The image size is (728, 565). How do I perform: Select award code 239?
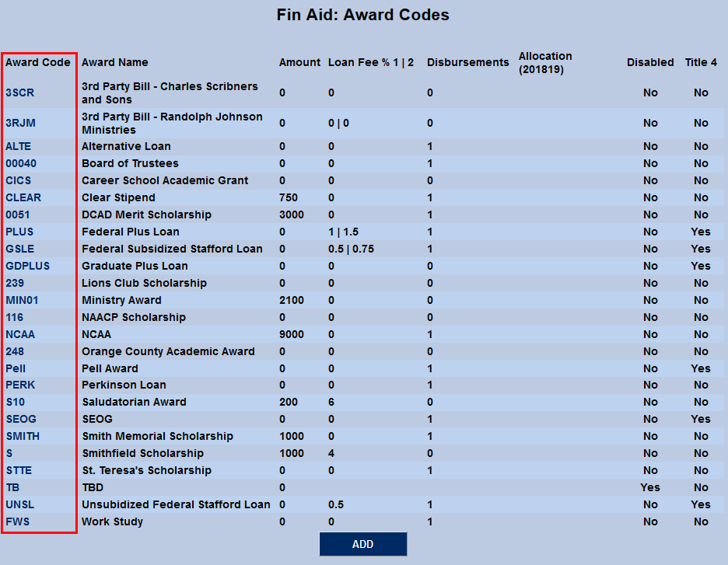[x=15, y=283]
